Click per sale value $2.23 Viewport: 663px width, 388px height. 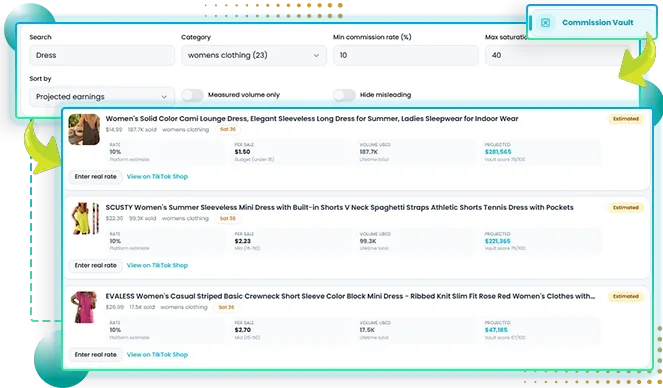(243, 241)
